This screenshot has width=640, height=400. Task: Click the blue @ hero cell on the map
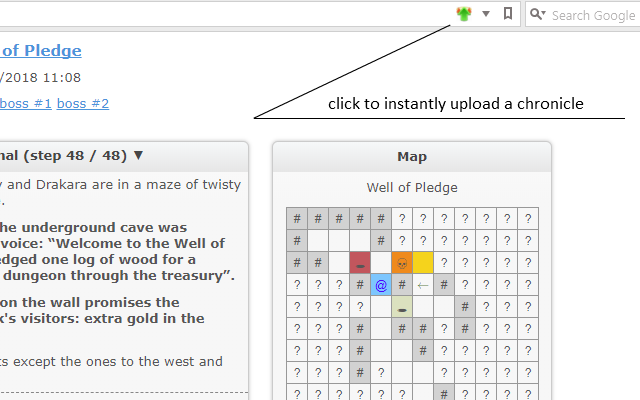click(380, 285)
